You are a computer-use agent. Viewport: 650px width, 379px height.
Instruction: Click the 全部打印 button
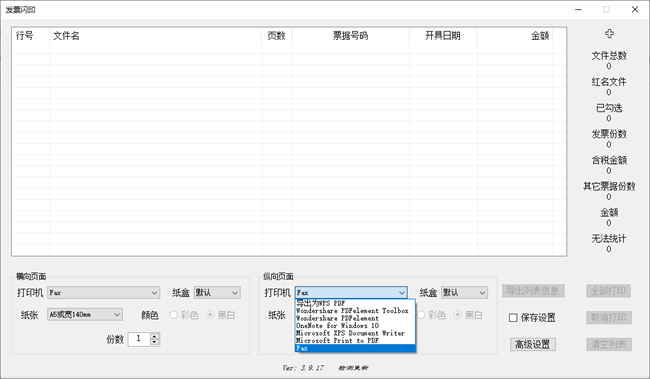[608, 291]
